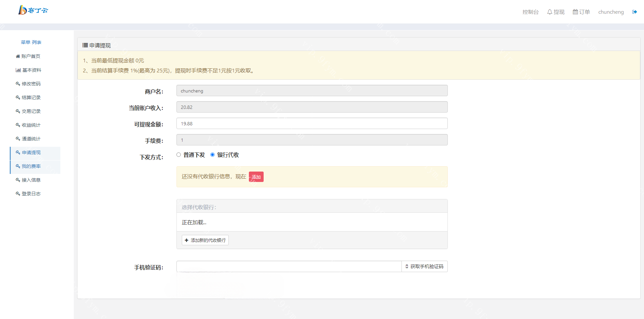Click the 布丁云 logo icon
This screenshot has width=644, height=319.
[22, 10]
